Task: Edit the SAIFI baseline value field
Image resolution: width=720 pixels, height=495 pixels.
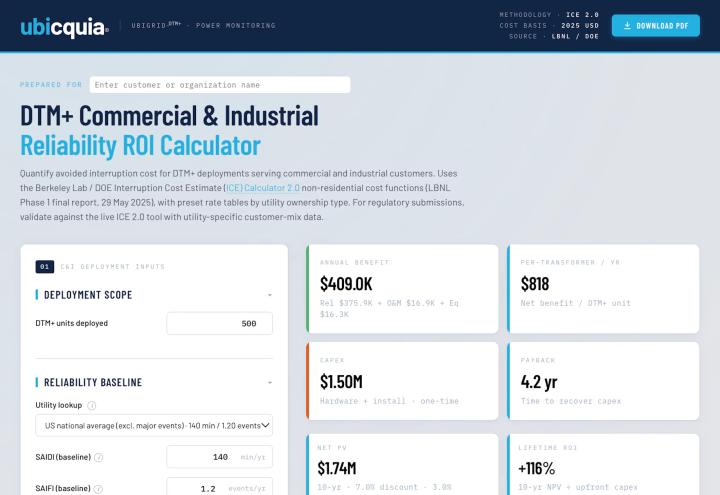Action: [219, 488]
